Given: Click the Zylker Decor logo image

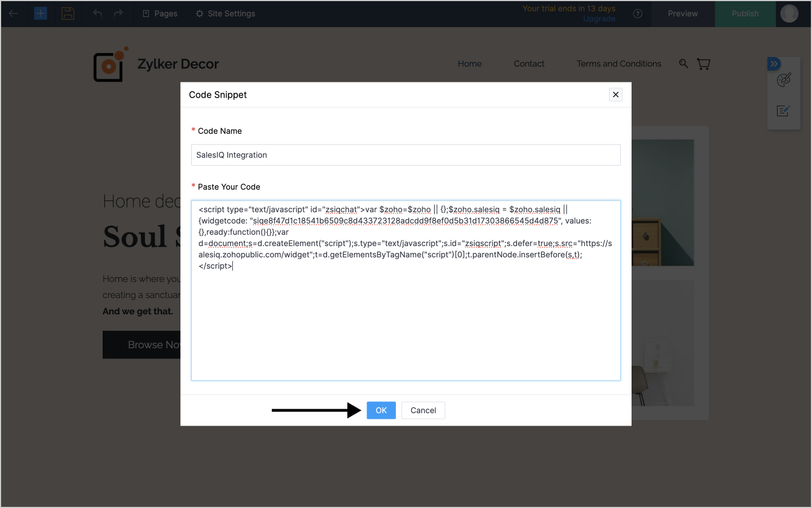Looking at the screenshot, I should tap(111, 64).
